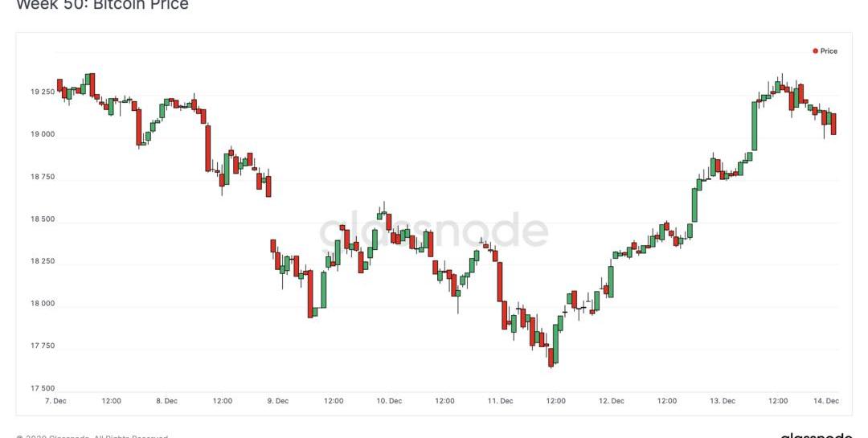
Task: Open the glassnode logo at bottom right
Action: (816, 435)
